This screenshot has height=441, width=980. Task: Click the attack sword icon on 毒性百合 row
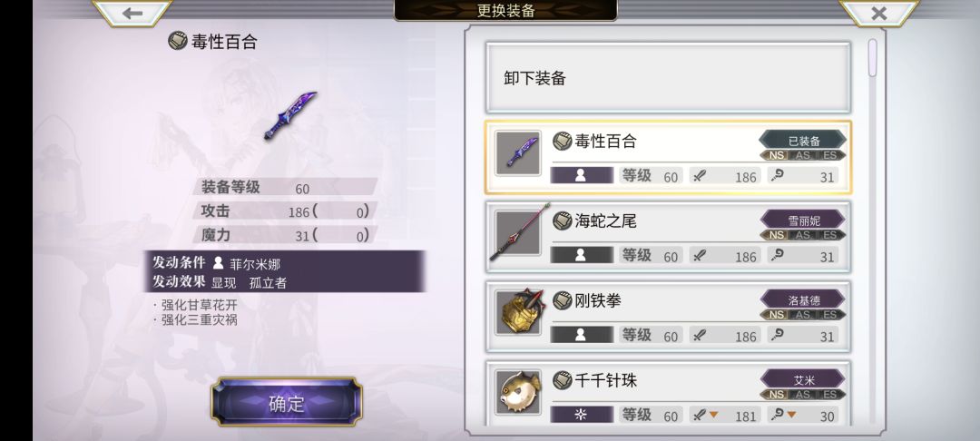pos(700,175)
